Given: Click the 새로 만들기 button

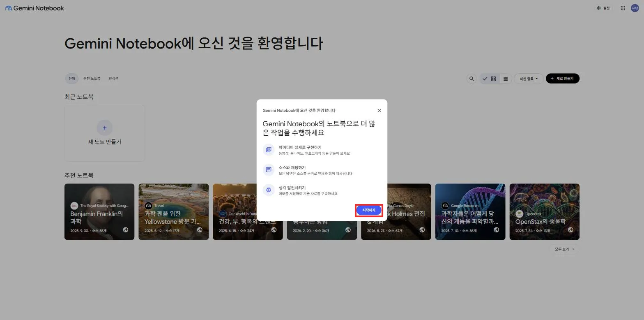Looking at the screenshot, I should pos(562,79).
